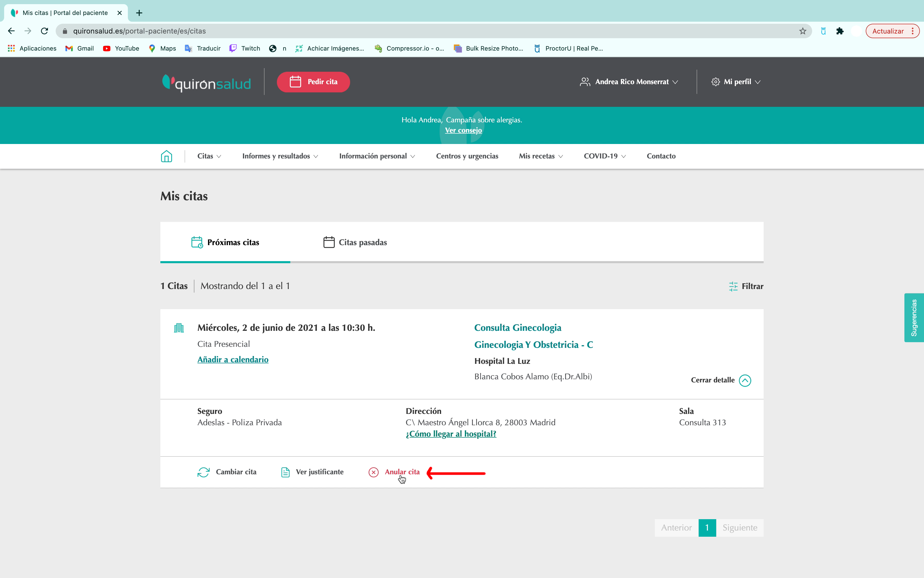Click the home icon in navigation bar

tap(167, 156)
